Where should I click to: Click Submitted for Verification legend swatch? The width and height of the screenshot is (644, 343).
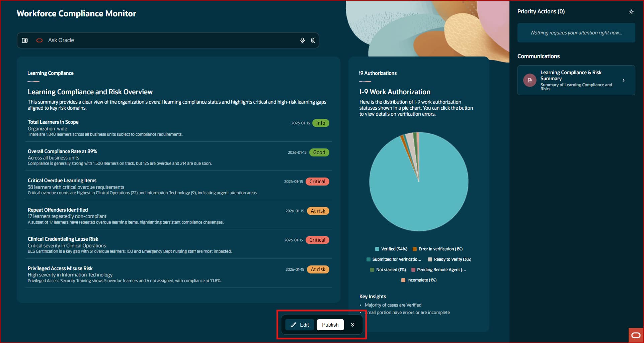[369, 259]
